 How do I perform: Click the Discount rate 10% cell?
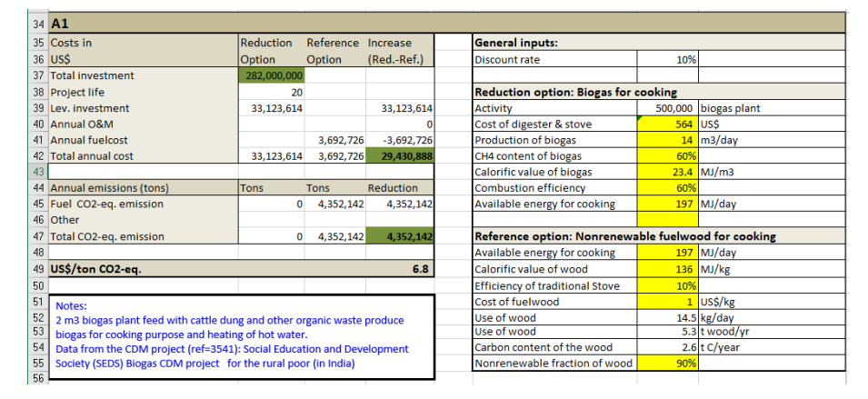(x=668, y=59)
